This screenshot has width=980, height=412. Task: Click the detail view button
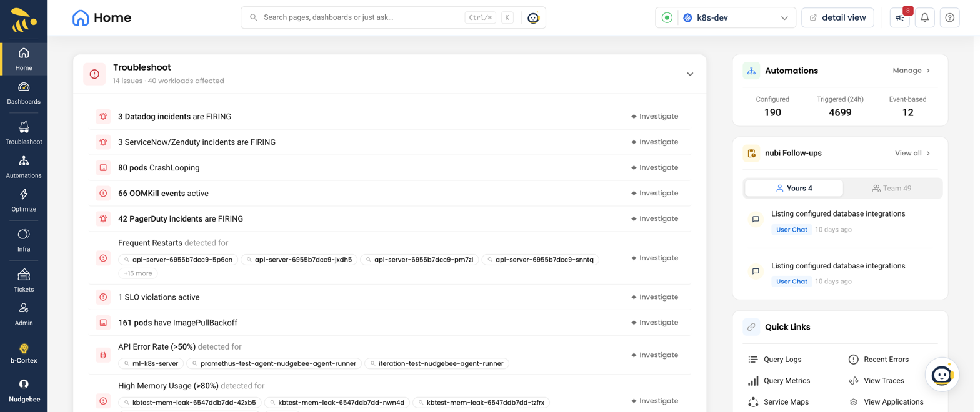coord(837,17)
